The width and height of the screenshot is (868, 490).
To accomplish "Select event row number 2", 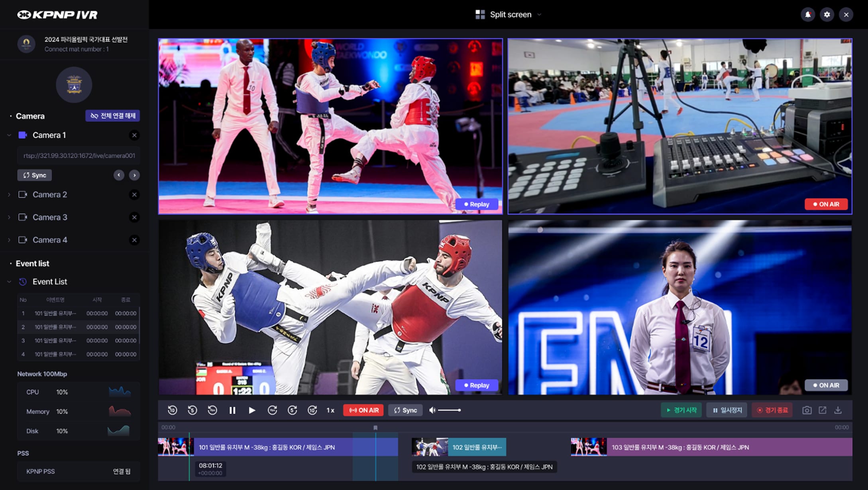I will click(79, 327).
